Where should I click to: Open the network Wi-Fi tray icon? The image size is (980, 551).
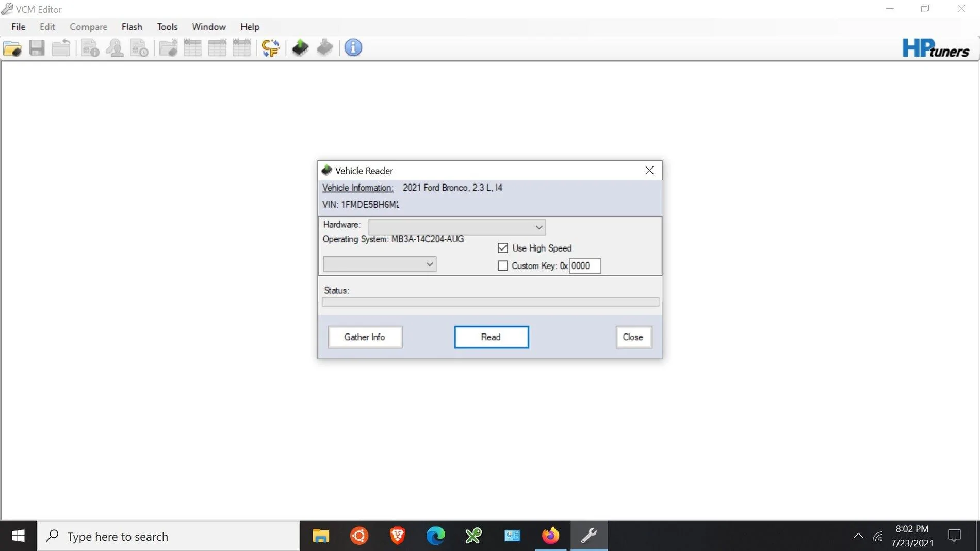(x=878, y=536)
